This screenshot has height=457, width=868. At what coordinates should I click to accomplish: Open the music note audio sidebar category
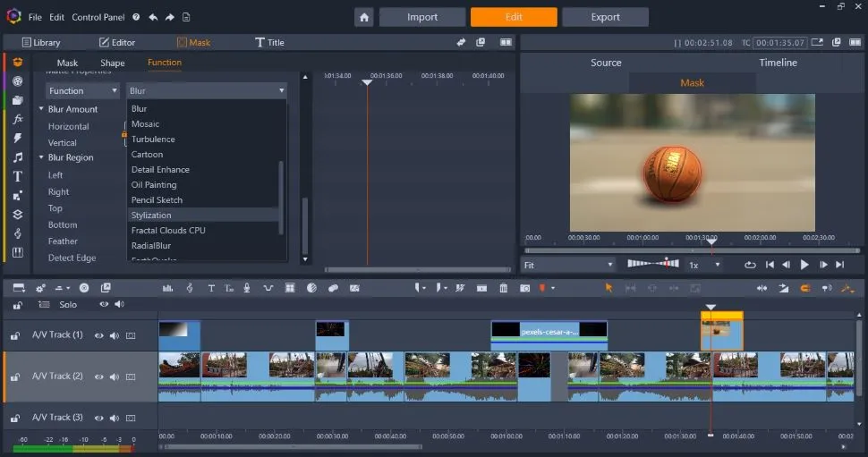(x=17, y=157)
